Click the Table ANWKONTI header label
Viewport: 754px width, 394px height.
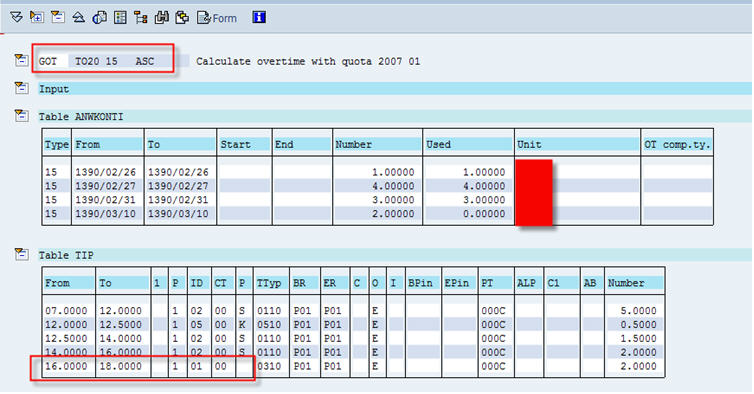point(81,117)
